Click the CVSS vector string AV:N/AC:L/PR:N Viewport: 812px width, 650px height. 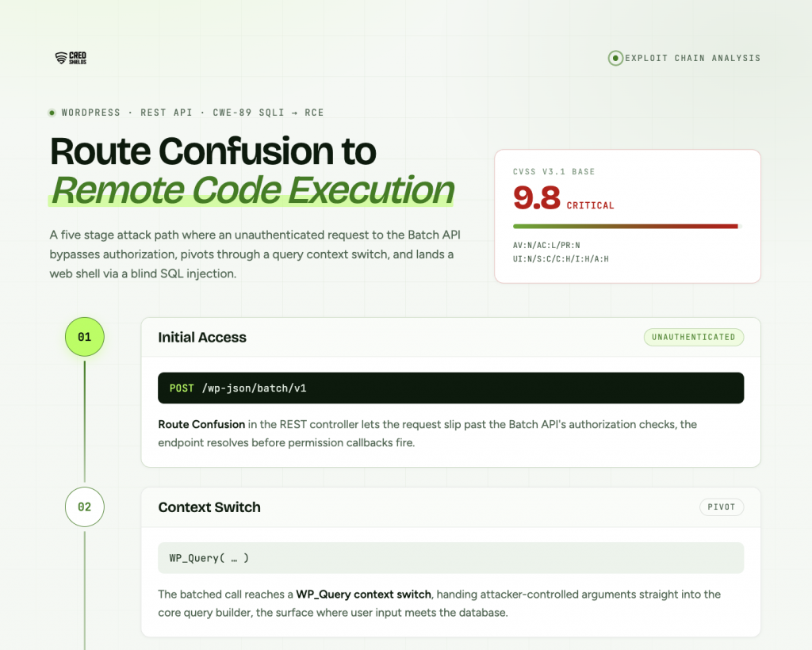point(546,245)
